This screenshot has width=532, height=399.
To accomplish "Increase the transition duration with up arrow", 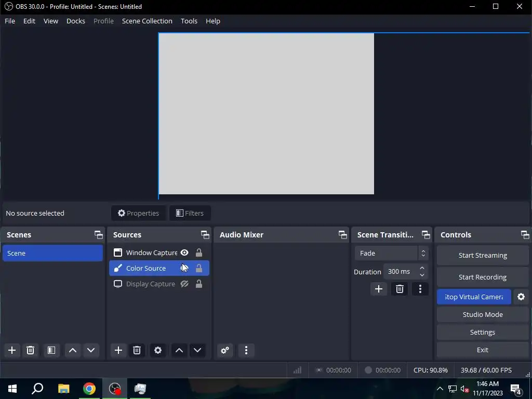I will point(422,268).
